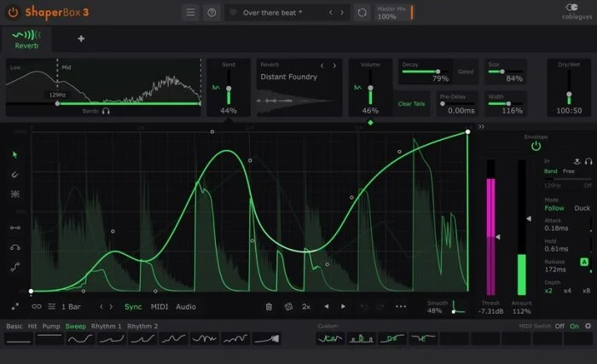Shift wave left with arrow
This screenshot has height=364, width=597.
pos(327,307)
